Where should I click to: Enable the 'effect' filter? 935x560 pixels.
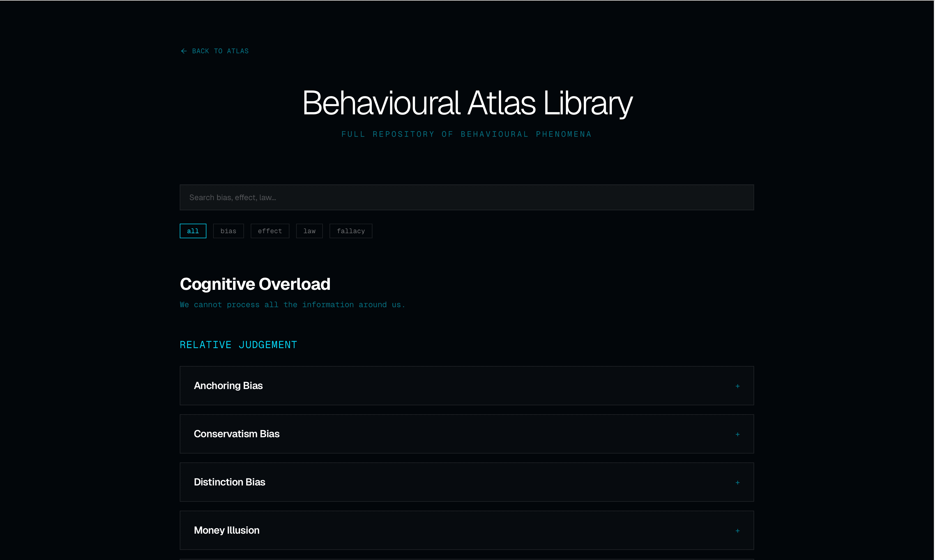[x=270, y=231]
